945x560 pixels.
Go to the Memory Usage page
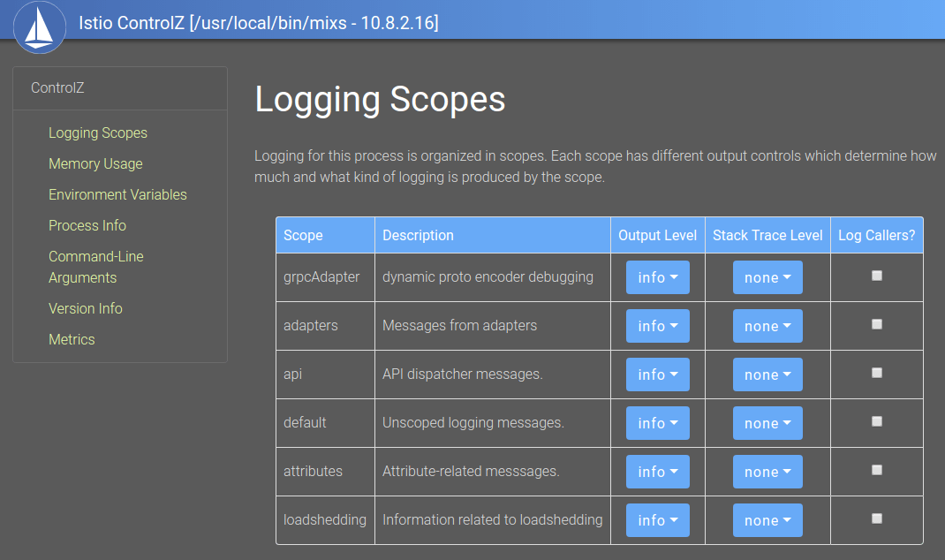[x=95, y=163]
